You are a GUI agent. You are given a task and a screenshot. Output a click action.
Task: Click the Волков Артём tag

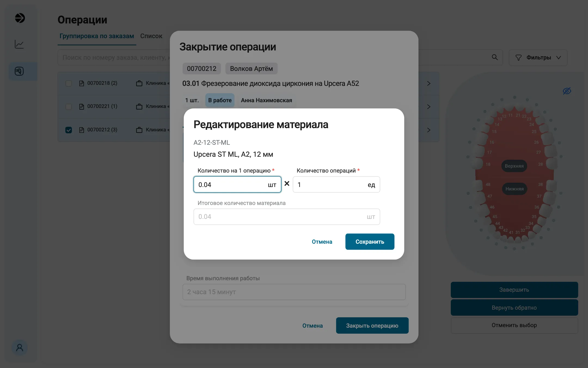[251, 68]
